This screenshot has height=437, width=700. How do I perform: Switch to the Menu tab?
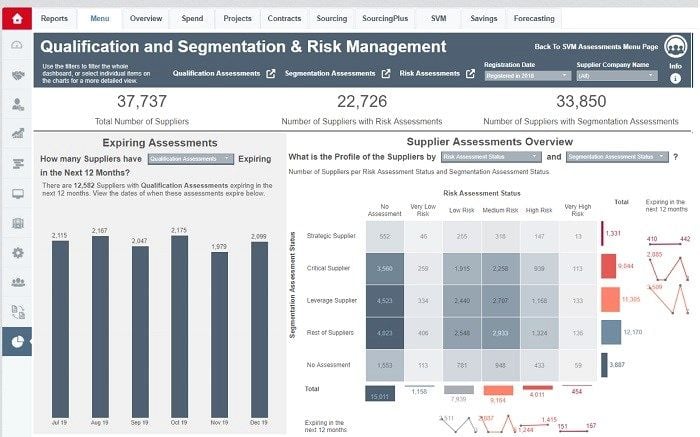tap(100, 18)
